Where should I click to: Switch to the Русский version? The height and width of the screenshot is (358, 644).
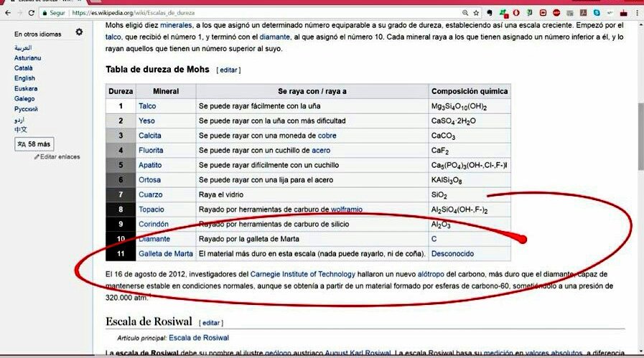26,109
